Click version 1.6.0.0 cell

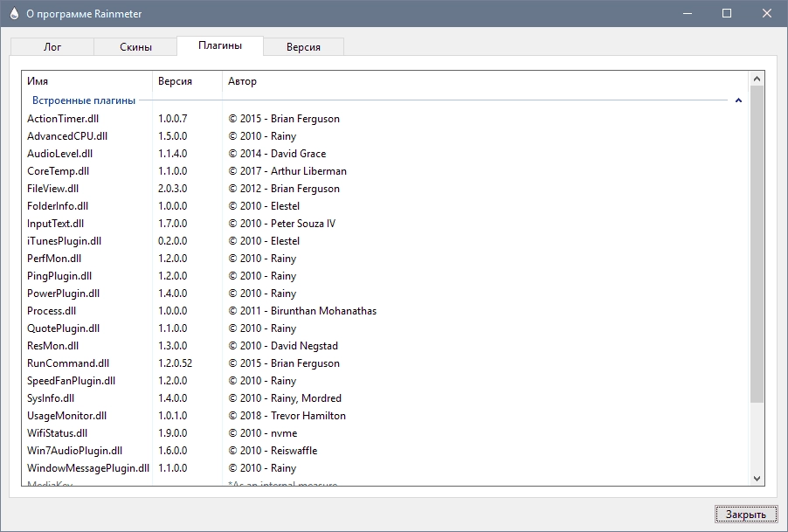173,451
